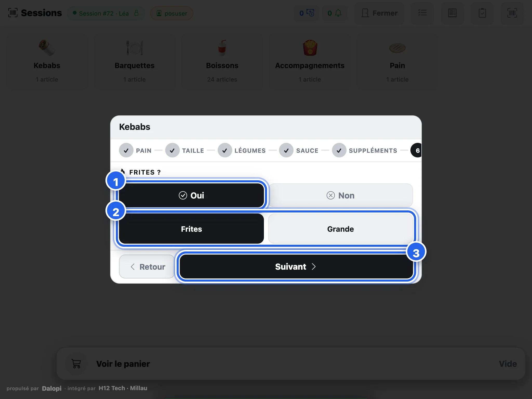Open the Boissons category card
This screenshot has height=399, width=532.
click(222, 62)
